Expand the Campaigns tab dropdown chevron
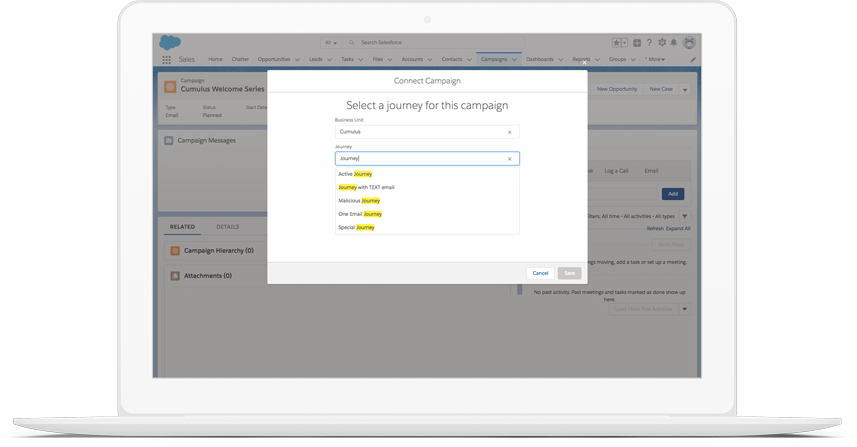The height and width of the screenshot is (447, 857). pos(514,60)
